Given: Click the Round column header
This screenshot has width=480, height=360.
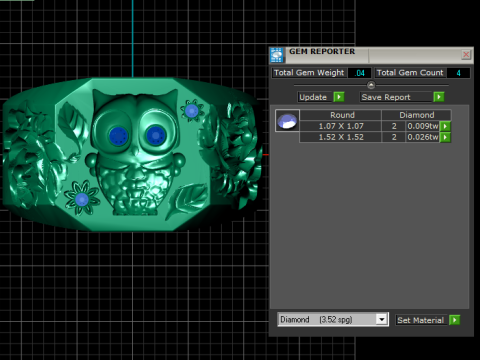Looking at the screenshot, I should coord(341,115).
